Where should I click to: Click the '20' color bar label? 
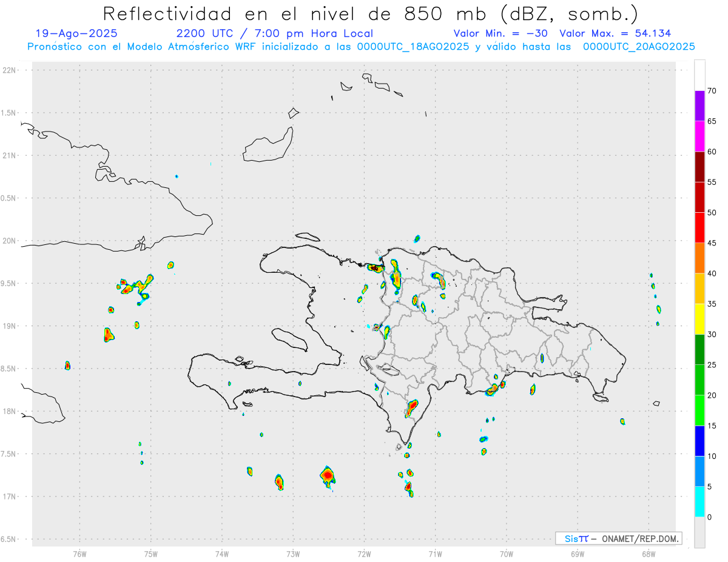(712, 395)
